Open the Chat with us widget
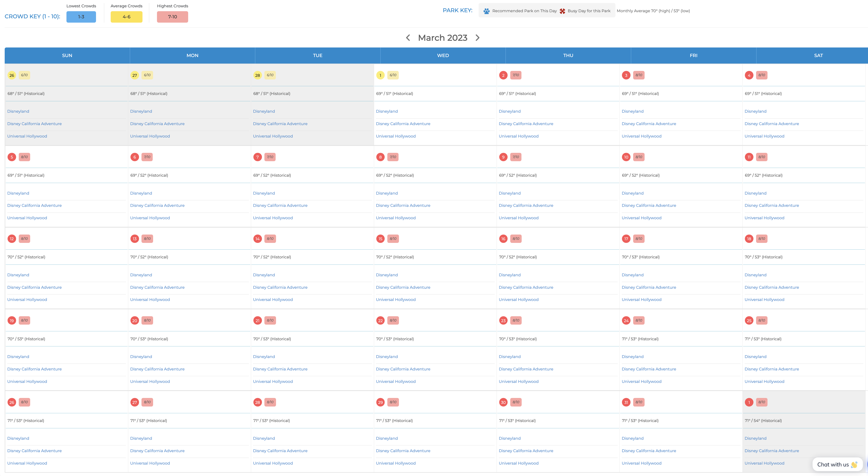Screen dimensions: 868x476 [x=837, y=465]
